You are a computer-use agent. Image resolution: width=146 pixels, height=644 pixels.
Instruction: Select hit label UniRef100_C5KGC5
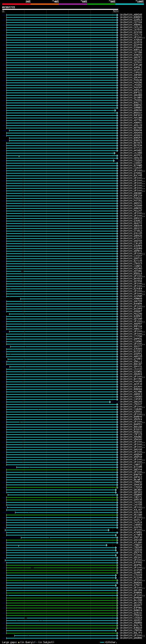click(131, 263)
